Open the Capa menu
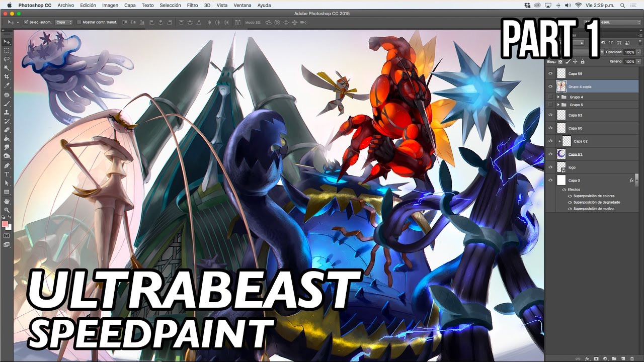 (130, 5)
